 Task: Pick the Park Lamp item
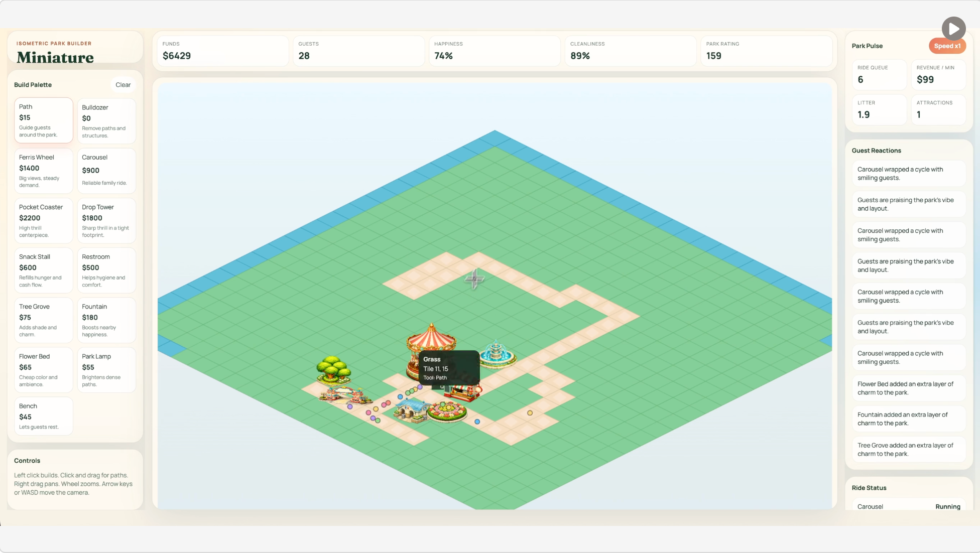point(106,370)
